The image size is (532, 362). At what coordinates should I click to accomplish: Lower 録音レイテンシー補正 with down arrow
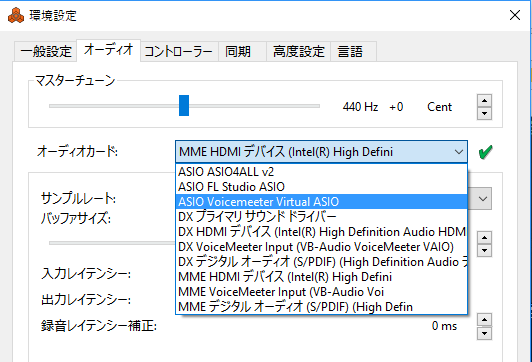pos(484,333)
